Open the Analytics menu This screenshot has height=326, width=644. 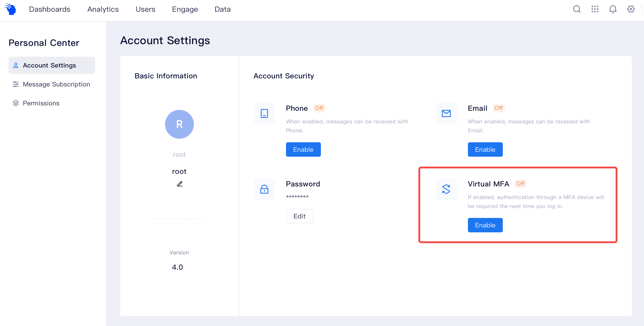(103, 9)
